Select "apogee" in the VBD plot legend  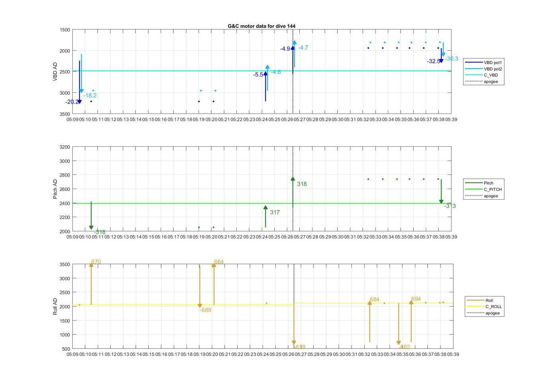(x=481, y=82)
